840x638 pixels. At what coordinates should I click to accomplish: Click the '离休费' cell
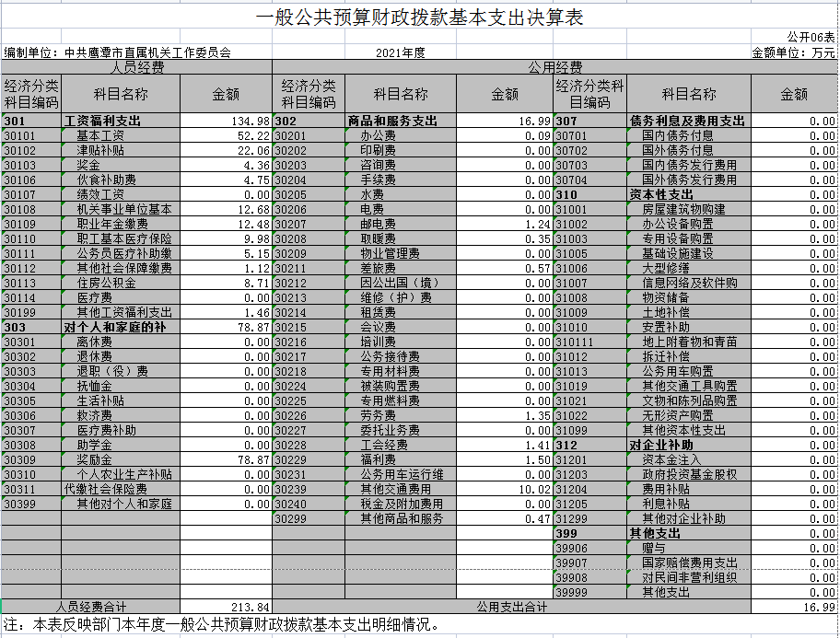click(x=121, y=342)
